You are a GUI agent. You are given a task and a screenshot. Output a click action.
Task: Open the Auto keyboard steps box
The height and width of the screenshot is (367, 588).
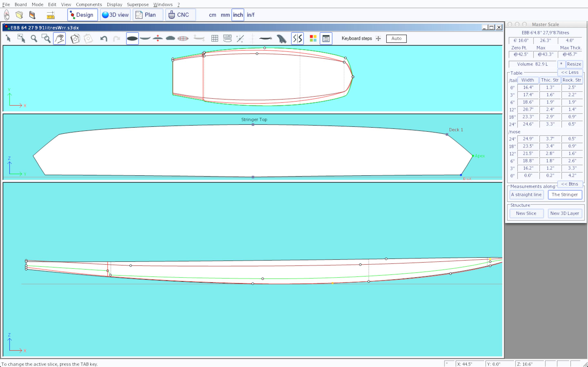[396, 38]
